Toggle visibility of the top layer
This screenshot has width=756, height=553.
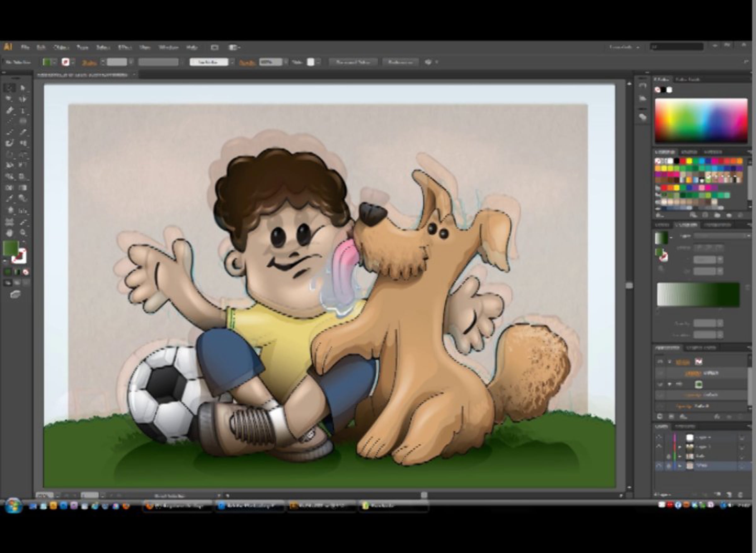pos(659,437)
